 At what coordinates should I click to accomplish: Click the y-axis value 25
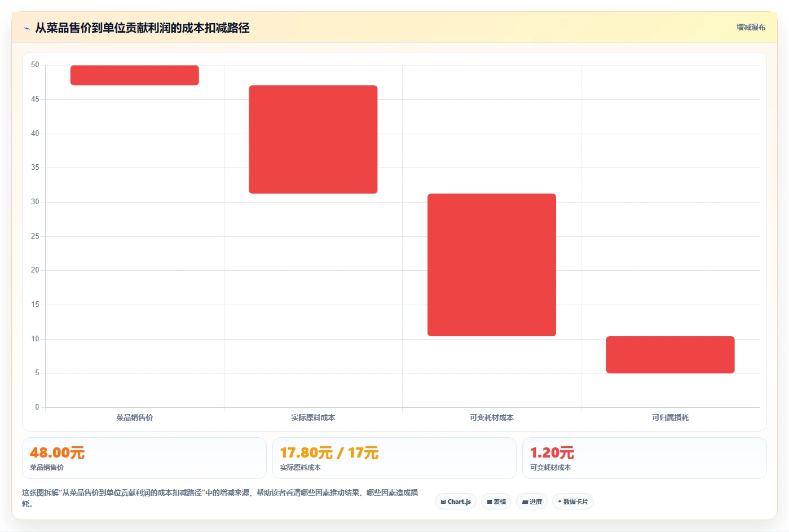35,236
